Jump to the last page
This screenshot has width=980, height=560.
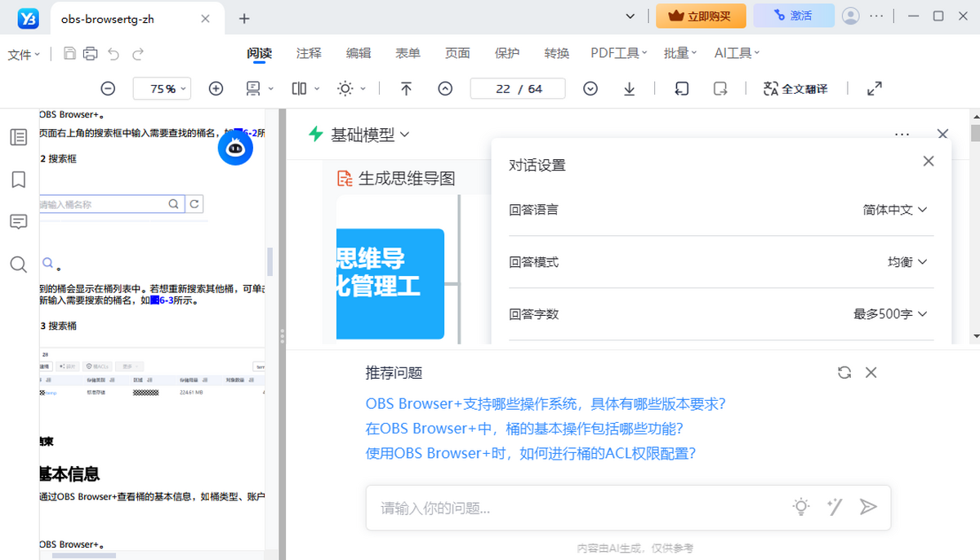(x=629, y=89)
